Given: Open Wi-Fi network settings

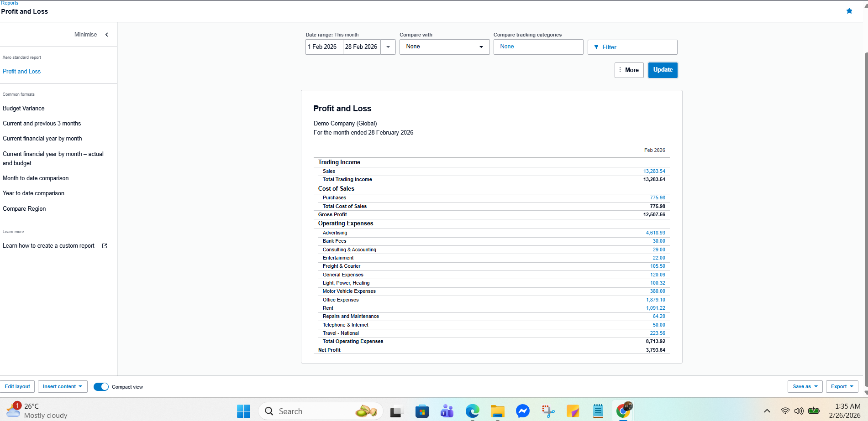Looking at the screenshot, I should click(x=785, y=411).
